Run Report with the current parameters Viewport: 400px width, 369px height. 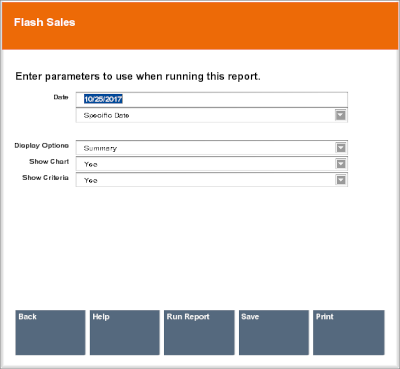click(199, 332)
